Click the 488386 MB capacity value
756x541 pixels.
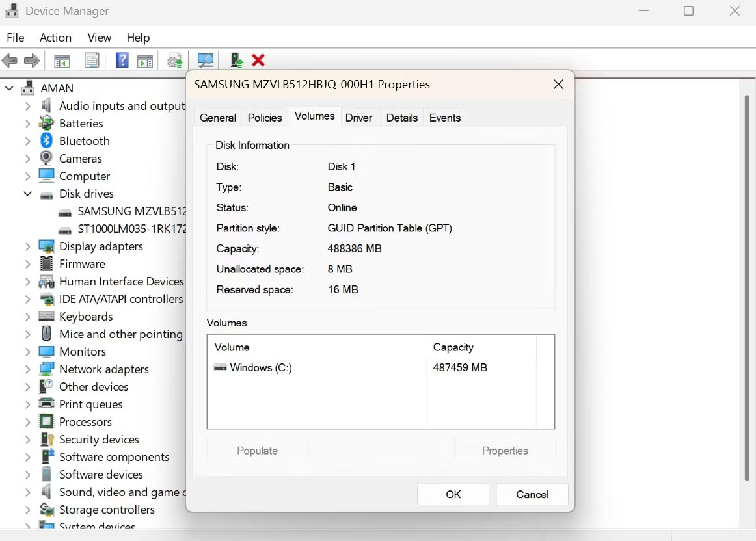point(355,248)
